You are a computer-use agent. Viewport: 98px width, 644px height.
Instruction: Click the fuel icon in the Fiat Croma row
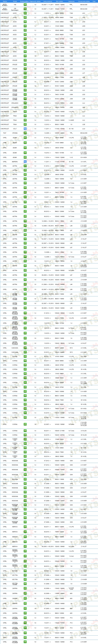pos(25,133)
